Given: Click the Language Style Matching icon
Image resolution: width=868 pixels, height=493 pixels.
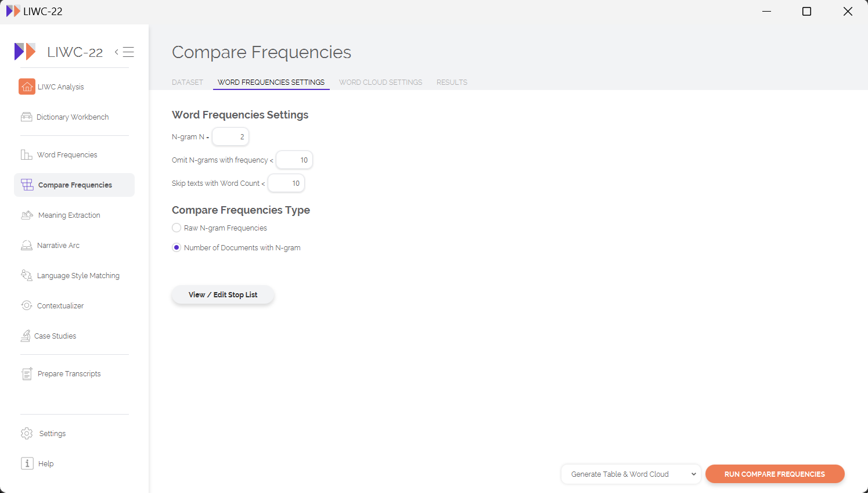Looking at the screenshot, I should (27, 275).
